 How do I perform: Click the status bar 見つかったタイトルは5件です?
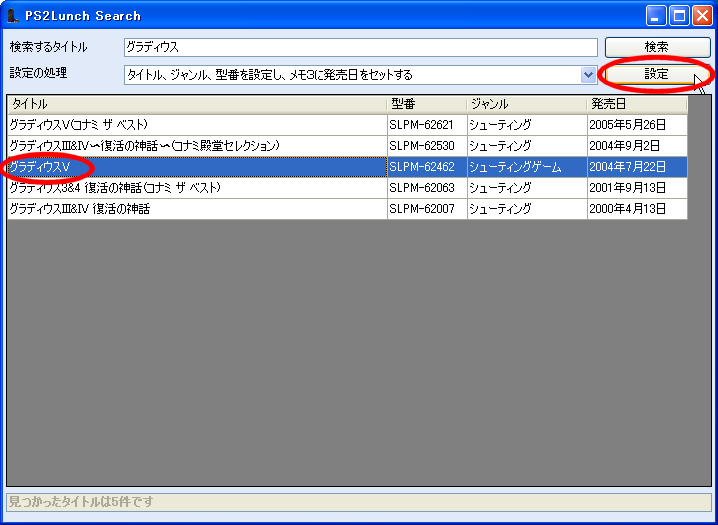359,502
